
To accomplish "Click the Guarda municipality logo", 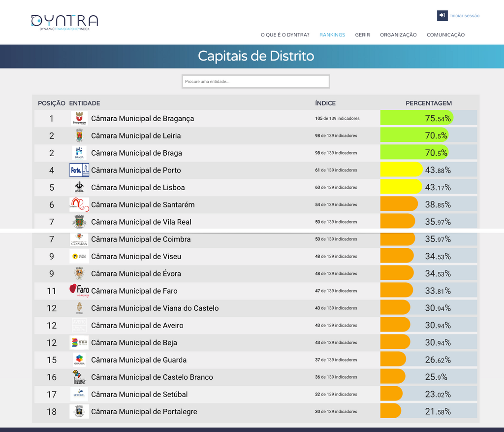I will tap(79, 360).
